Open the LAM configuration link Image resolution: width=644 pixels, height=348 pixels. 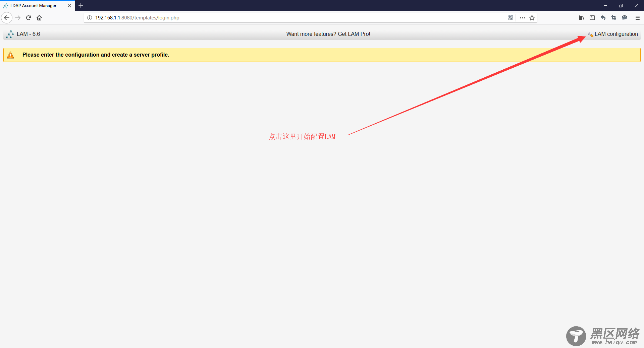(x=616, y=34)
